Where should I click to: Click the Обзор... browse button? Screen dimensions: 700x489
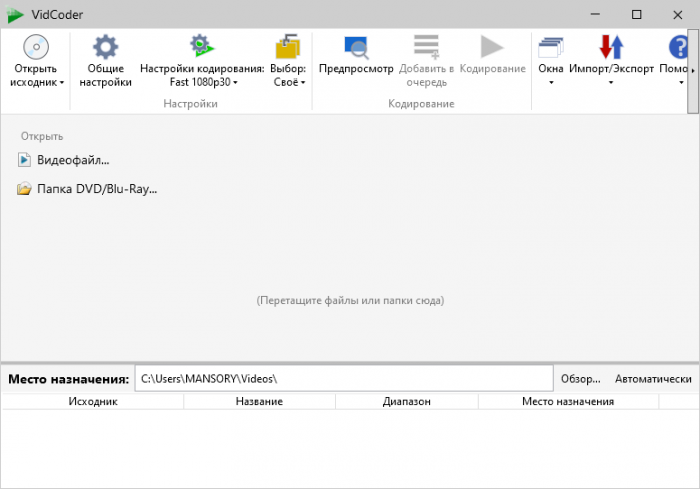coord(580,379)
